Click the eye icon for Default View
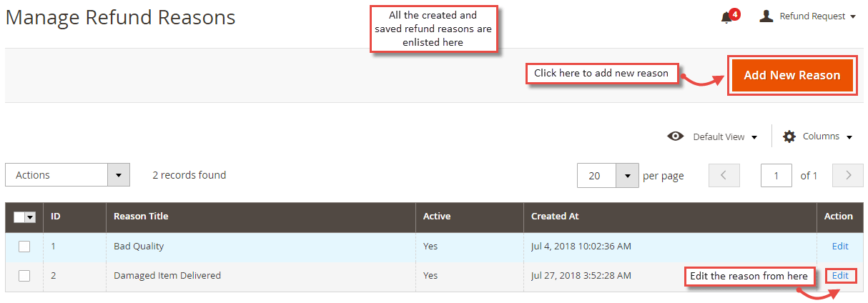This screenshot has height=303, width=868. pos(675,136)
